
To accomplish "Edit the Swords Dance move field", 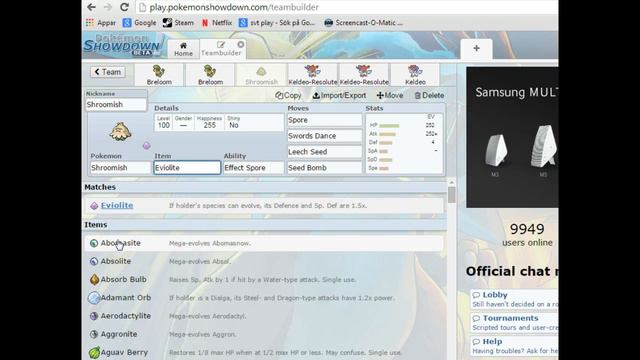I will [x=324, y=136].
